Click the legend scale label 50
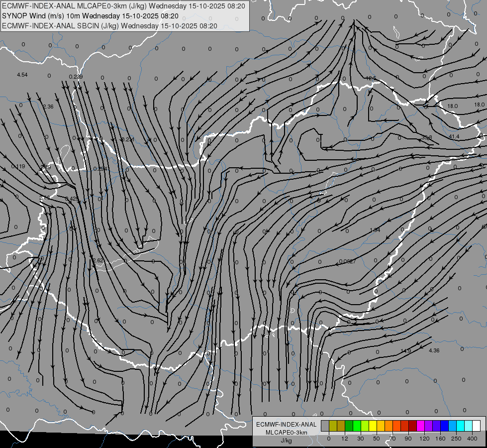 [376, 439]
